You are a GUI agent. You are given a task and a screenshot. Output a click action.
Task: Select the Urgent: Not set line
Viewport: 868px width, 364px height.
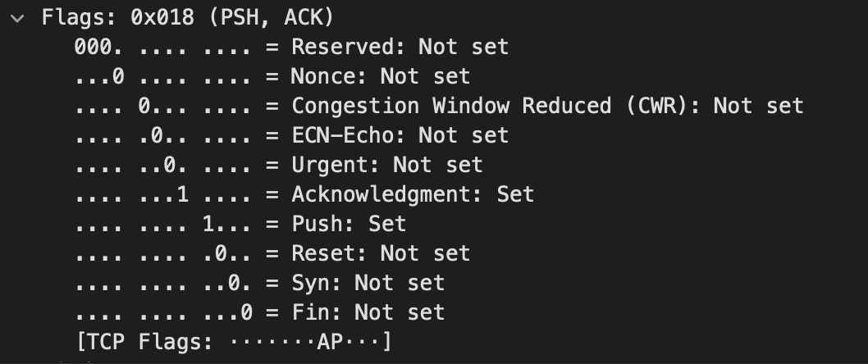[x=278, y=165]
